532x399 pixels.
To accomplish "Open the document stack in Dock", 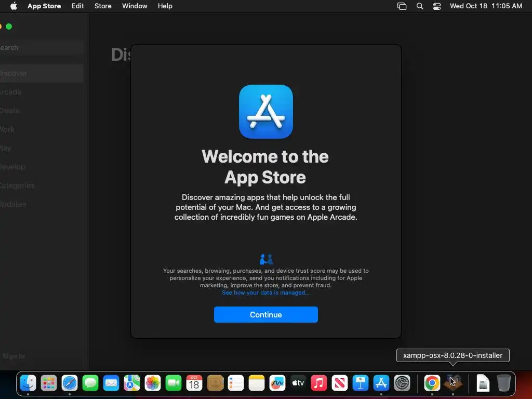I will [483, 383].
